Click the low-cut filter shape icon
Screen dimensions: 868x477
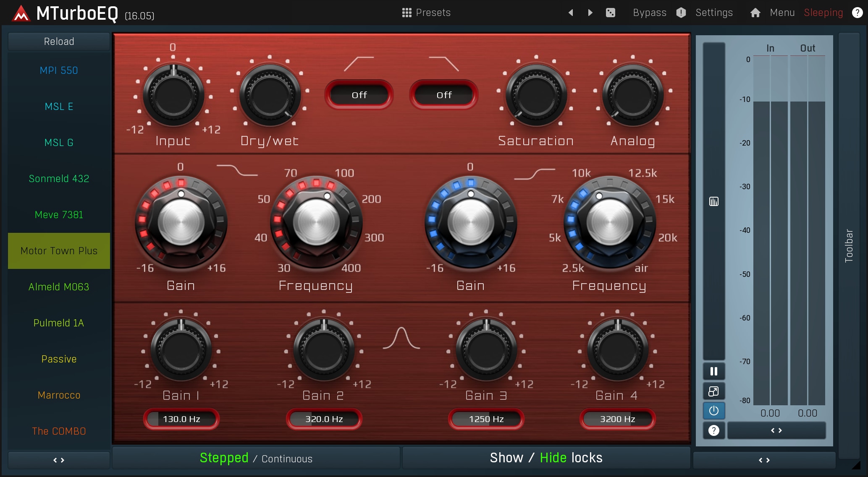359,64
